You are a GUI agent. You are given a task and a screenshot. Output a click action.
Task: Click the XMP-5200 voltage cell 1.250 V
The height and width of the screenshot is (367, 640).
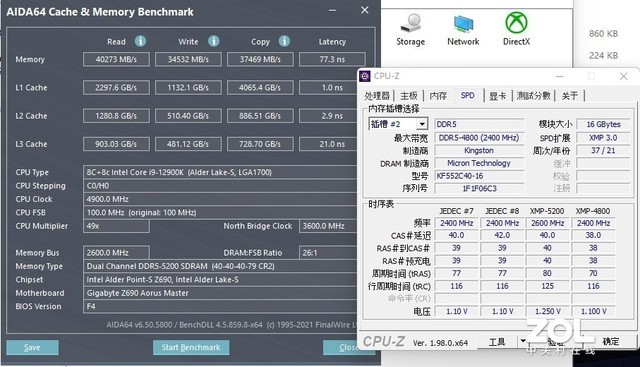547,311
